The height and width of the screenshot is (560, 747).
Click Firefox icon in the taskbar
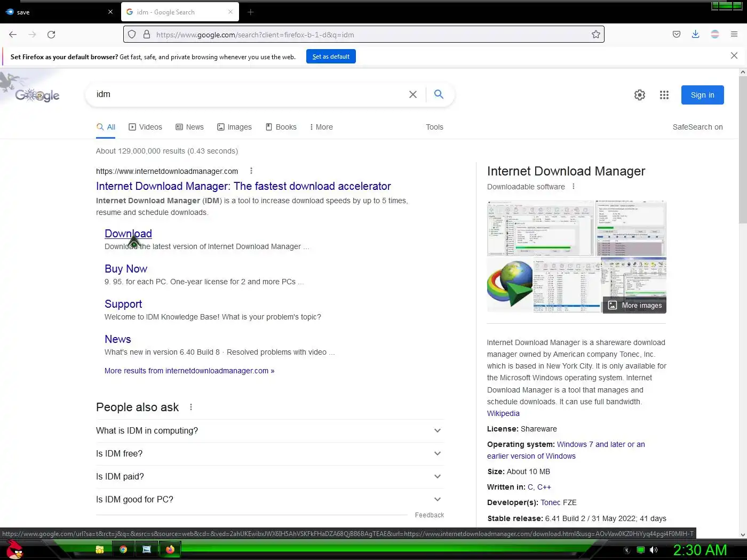[170, 549]
